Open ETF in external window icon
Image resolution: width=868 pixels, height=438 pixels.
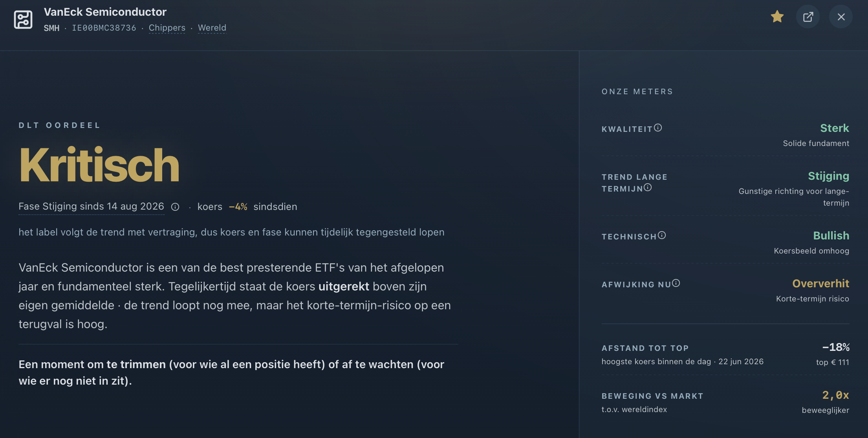(x=808, y=17)
